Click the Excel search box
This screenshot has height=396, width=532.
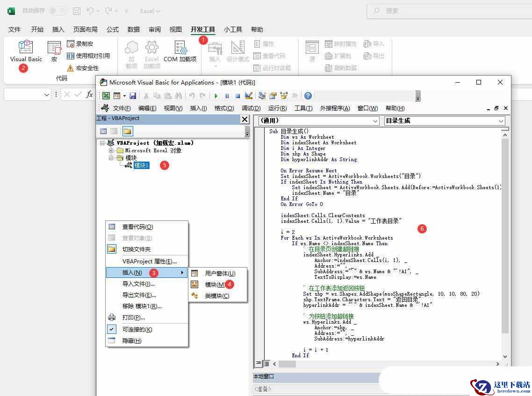coord(450,11)
